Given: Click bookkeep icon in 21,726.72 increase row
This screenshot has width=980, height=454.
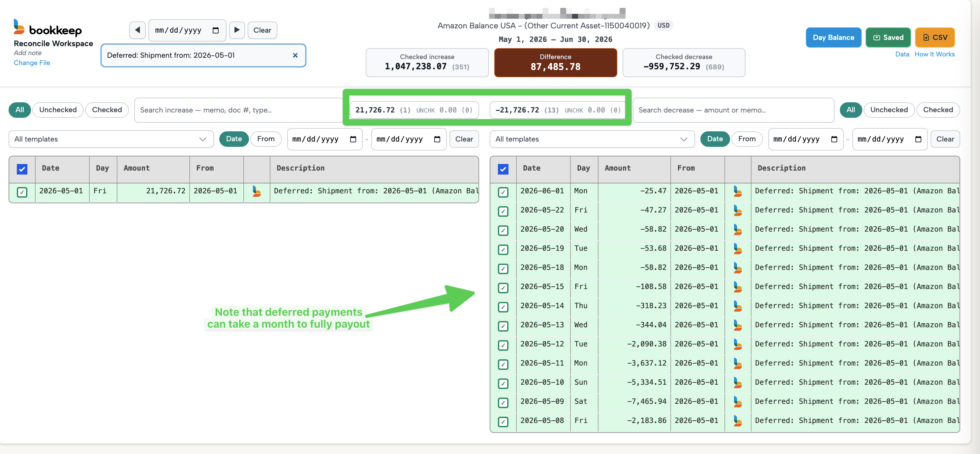Looking at the screenshot, I should [257, 191].
